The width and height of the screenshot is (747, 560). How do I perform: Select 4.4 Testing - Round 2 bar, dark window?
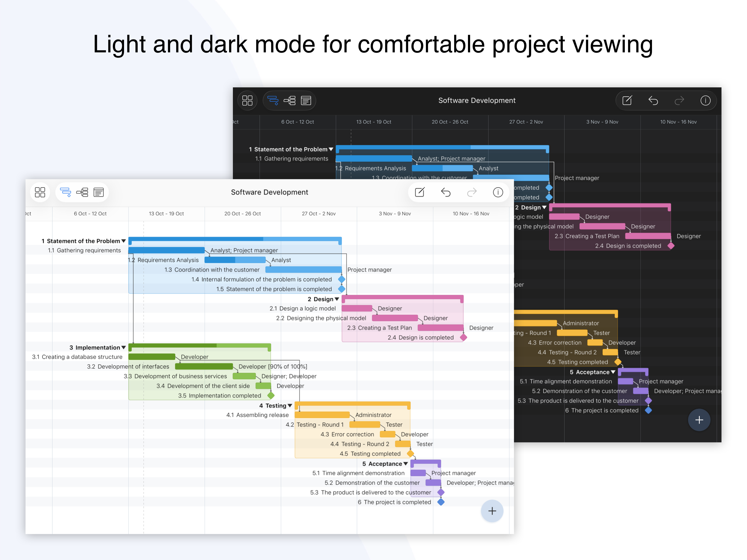(x=610, y=352)
